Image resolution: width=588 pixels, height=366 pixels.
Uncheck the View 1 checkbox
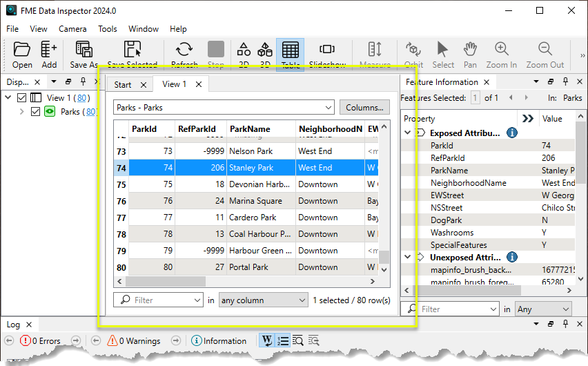(x=22, y=98)
